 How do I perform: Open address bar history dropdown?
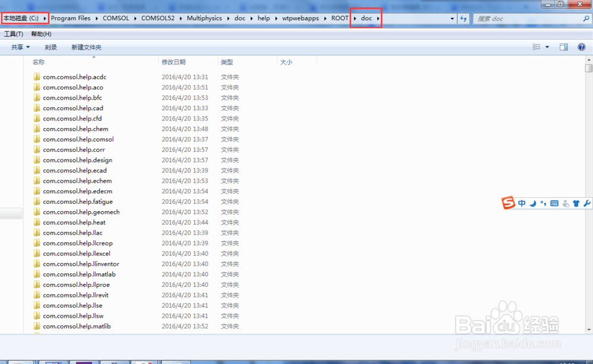tap(452, 18)
